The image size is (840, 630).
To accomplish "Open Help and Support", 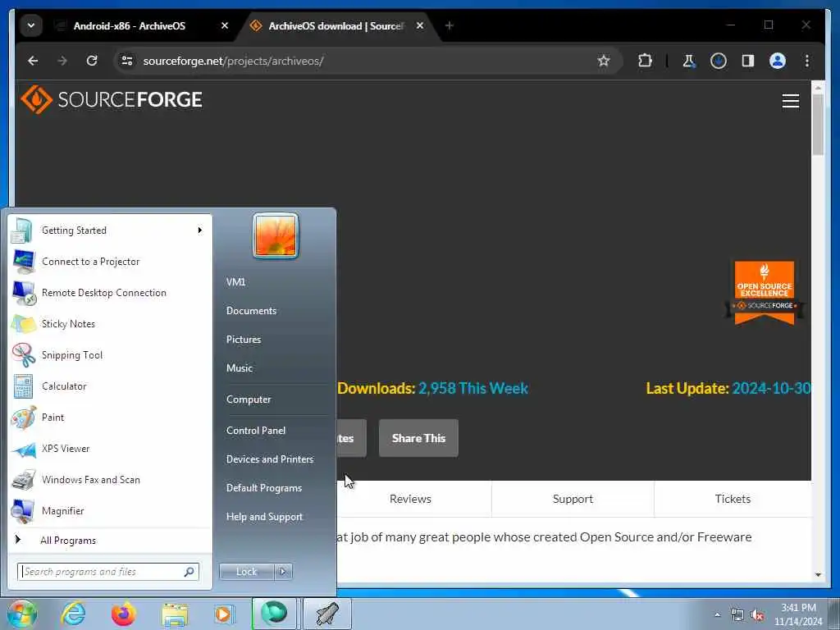I will 265,517.
